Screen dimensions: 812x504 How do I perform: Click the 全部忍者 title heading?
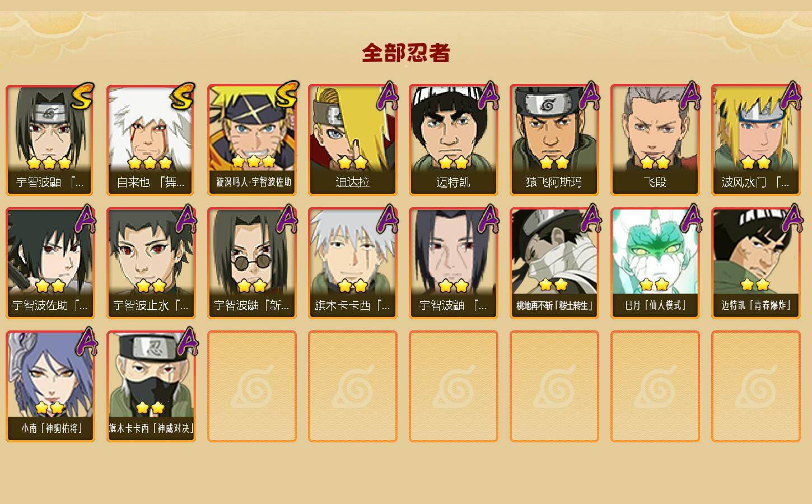(x=406, y=53)
